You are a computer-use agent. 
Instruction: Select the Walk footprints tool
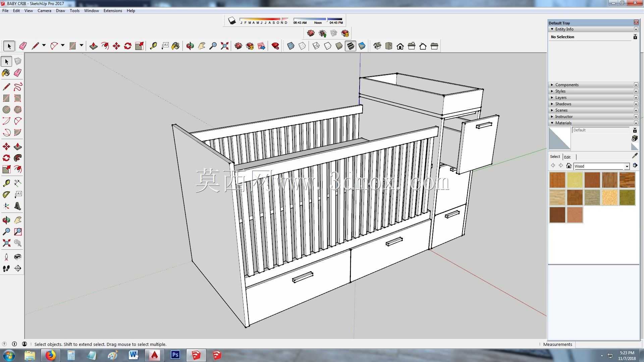pos(6,268)
